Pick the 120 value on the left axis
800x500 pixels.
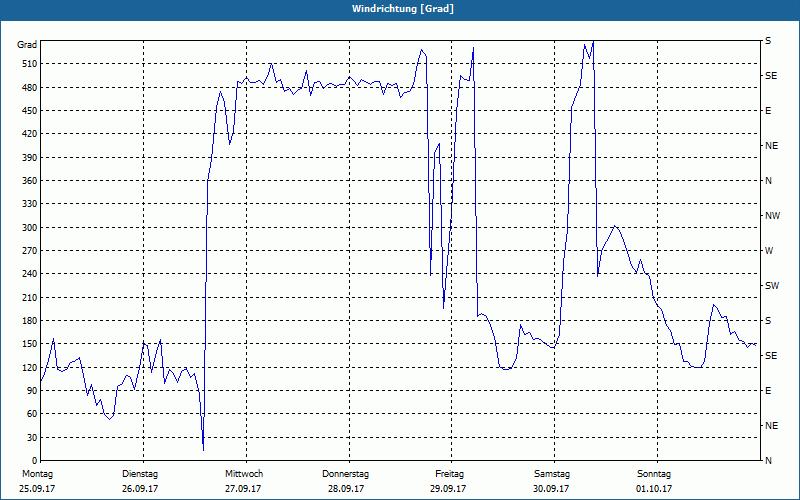click(30, 367)
